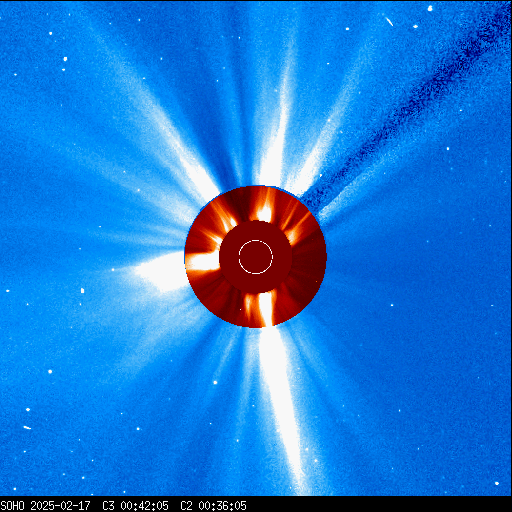Select the 2025-02-17 date text
Screen dimensions: 512x512
(x=60, y=506)
